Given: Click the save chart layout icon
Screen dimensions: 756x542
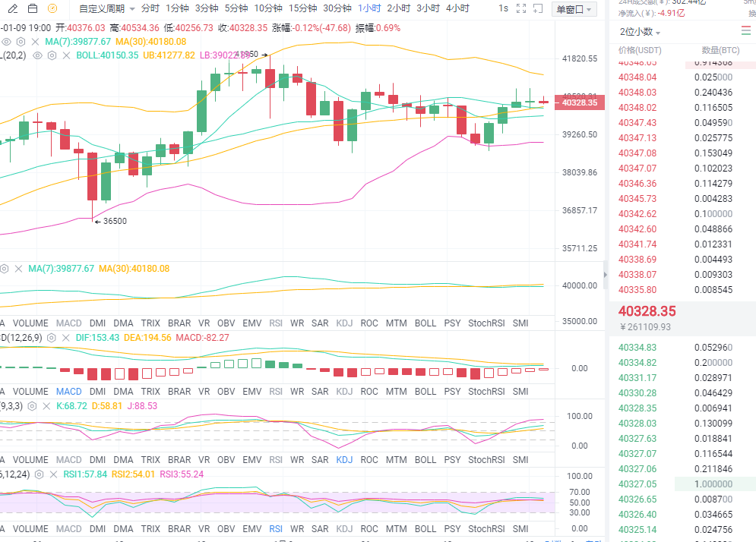Looking at the screenshot, I should [33, 8].
